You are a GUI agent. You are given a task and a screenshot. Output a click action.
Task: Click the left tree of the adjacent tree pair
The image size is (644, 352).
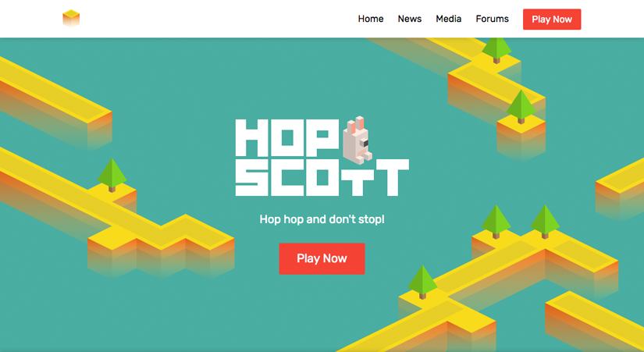pos(496,222)
